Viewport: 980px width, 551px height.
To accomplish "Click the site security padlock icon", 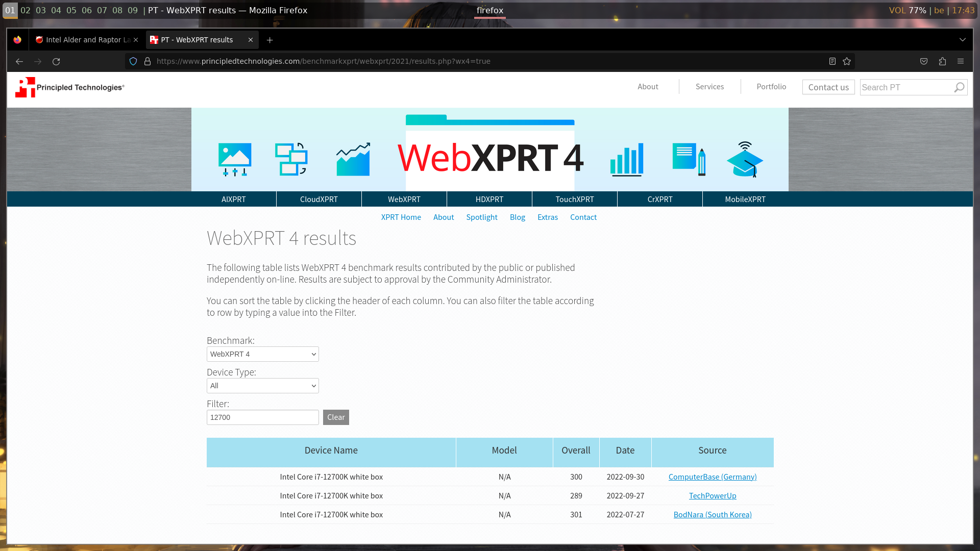I will coord(148,61).
